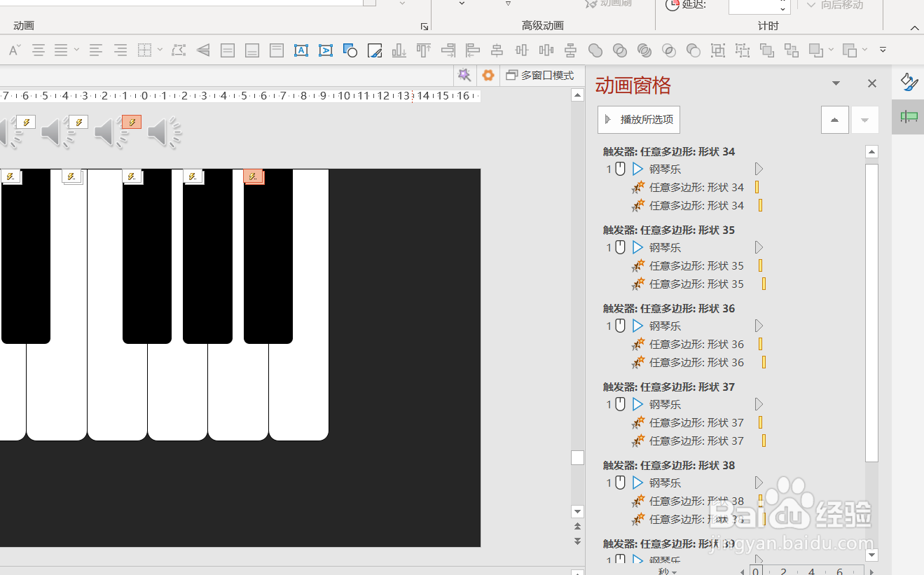Open the bring forward dropdown arrow
The width and height of the screenshot is (924, 575).
coord(830,50)
